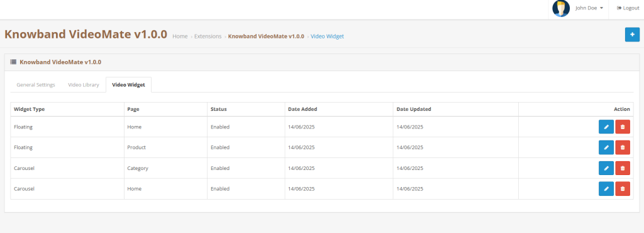Edit the Floating Home widget row
Viewport: 644px width, 233px height.
tap(606, 127)
